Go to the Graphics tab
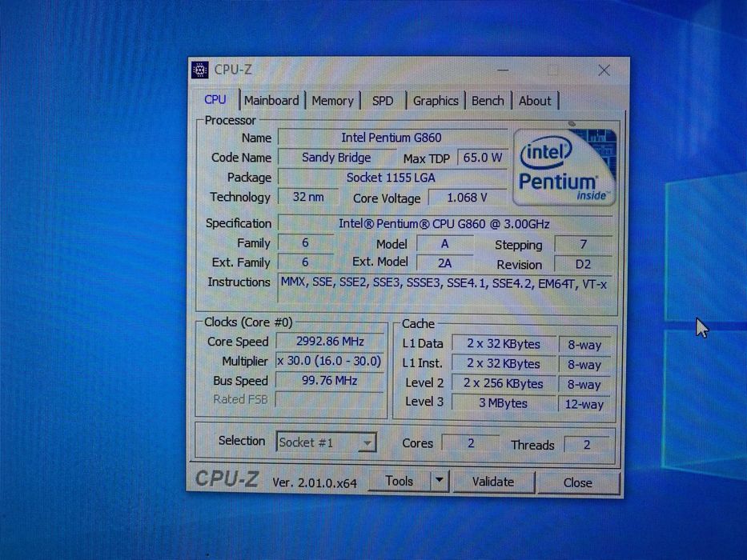The height and width of the screenshot is (560, 747). 436,101
